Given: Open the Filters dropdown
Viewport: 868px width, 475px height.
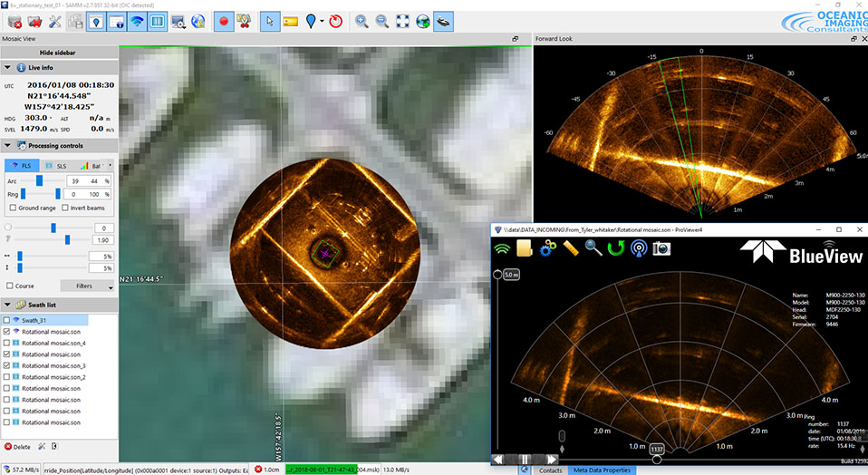Looking at the screenshot, I should (x=88, y=286).
